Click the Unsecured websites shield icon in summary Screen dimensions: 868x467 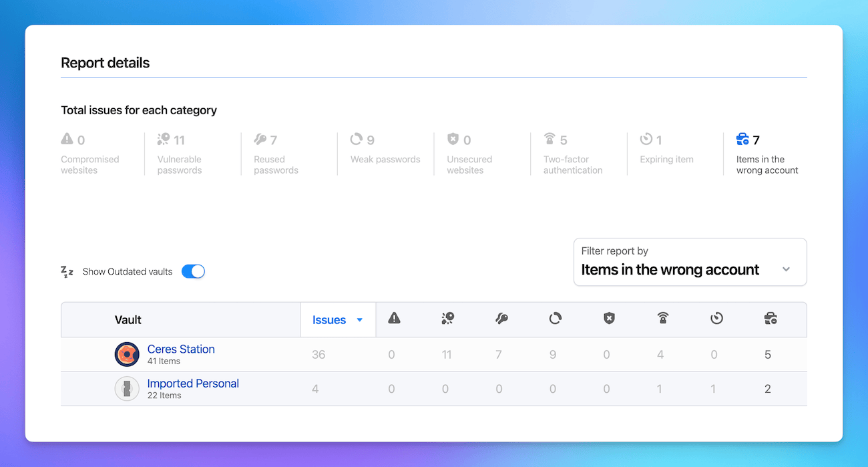(453, 139)
